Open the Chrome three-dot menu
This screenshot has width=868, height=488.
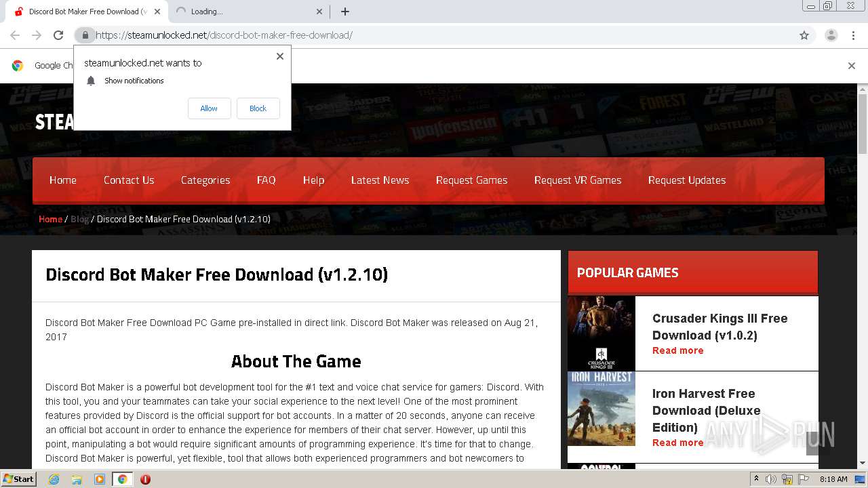(853, 35)
